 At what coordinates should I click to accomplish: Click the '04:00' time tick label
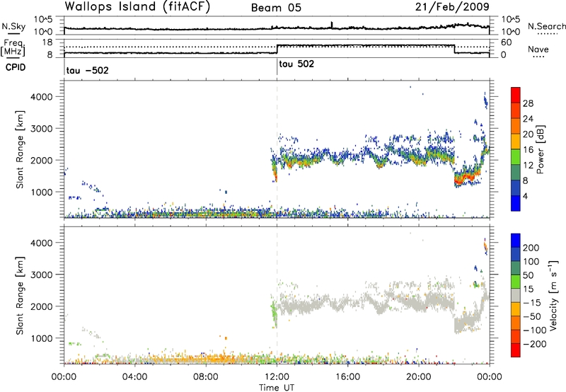pyautogui.click(x=134, y=377)
